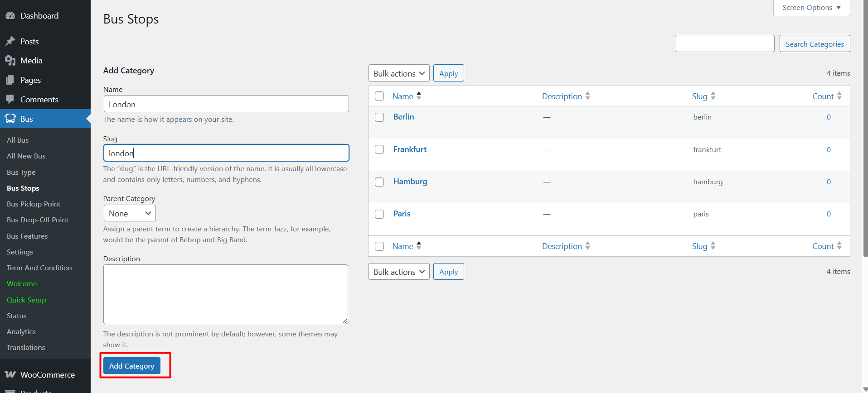The image size is (868, 393).
Task: Expand the Screen Options panel
Action: coord(811,8)
